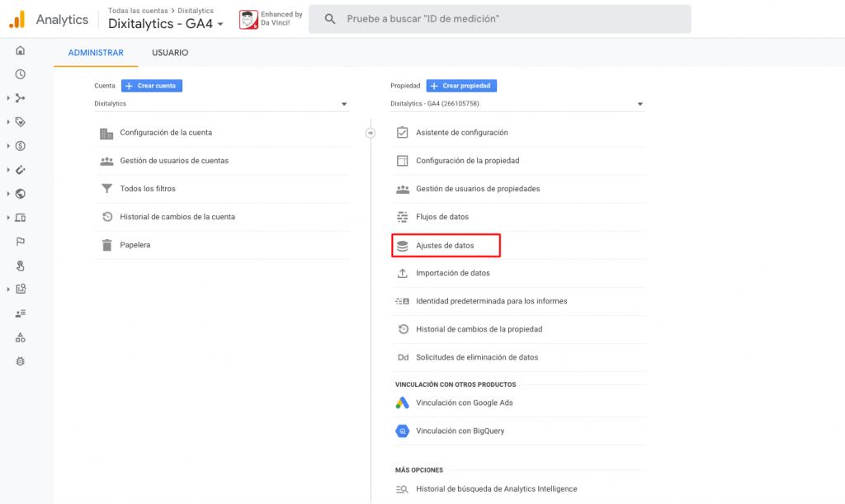Click the Crear propiedad button
This screenshot has width=845, height=504.
(461, 86)
